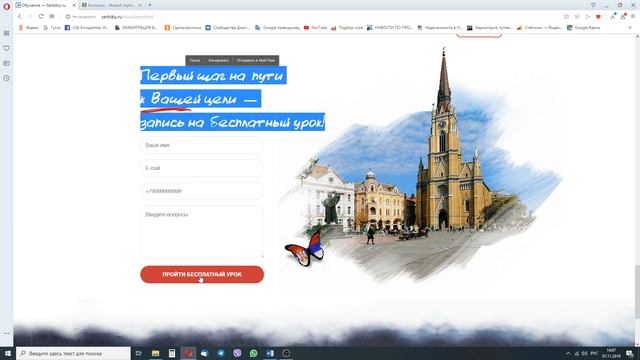Open a new tab with plus button
The image size is (640, 360).
[150, 5]
